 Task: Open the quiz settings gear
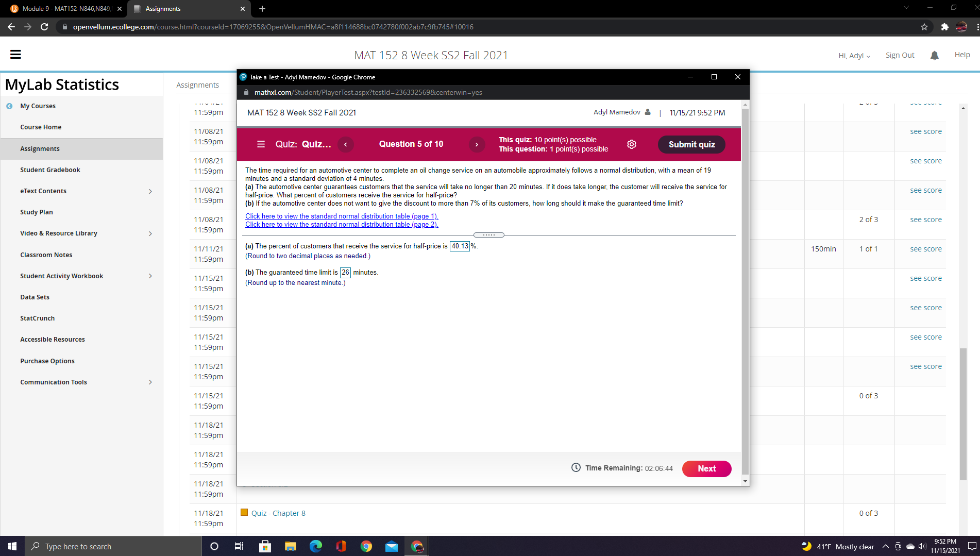632,144
